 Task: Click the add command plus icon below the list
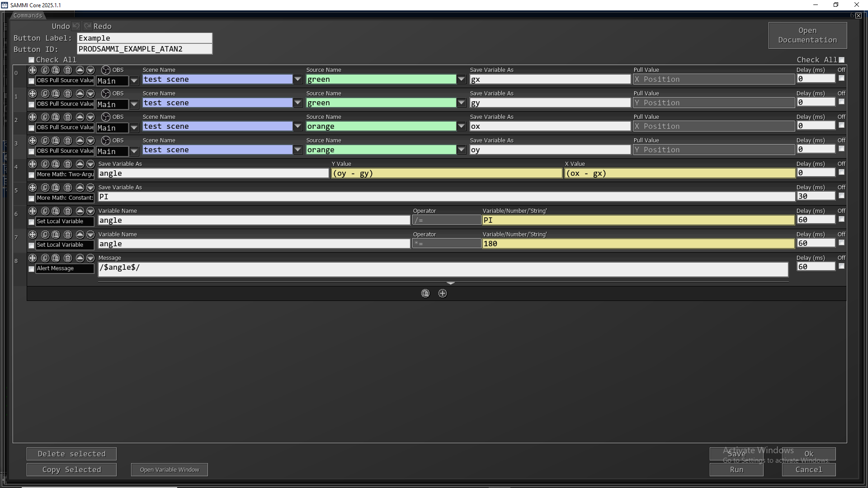pos(443,294)
